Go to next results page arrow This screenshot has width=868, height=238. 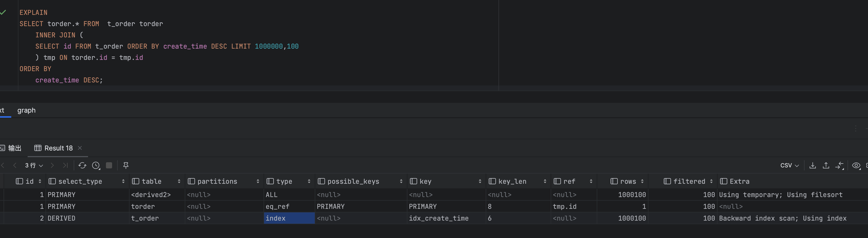coord(52,166)
